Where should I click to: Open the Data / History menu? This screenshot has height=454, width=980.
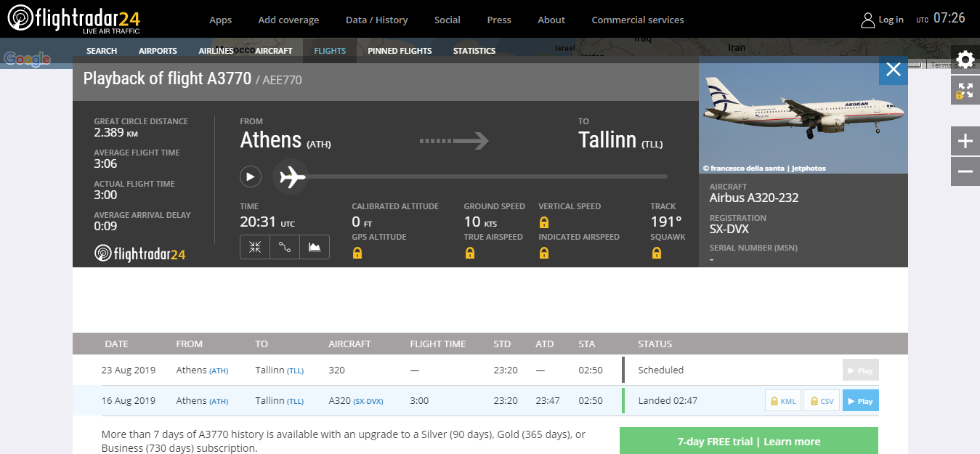tap(376, 20)
